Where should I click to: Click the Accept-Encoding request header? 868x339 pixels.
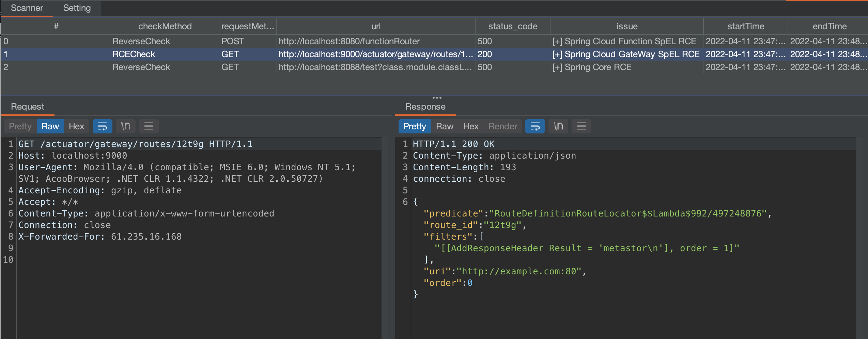click(100, 190)
